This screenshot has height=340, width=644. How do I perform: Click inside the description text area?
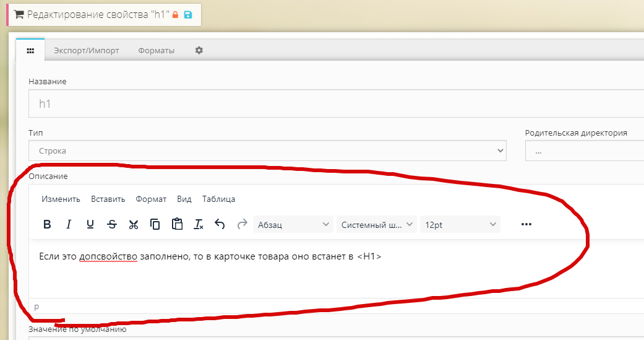coord(337,269)
